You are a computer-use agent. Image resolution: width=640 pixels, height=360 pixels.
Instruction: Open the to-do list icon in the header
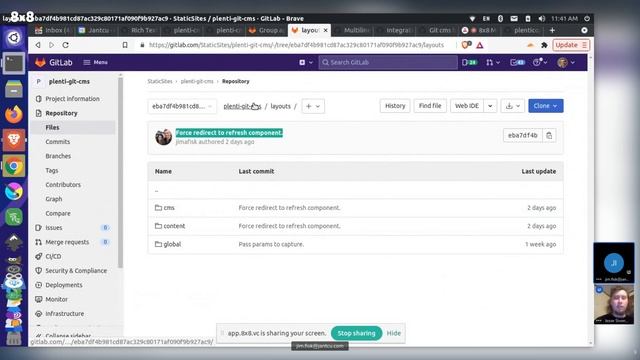[517, 62]
